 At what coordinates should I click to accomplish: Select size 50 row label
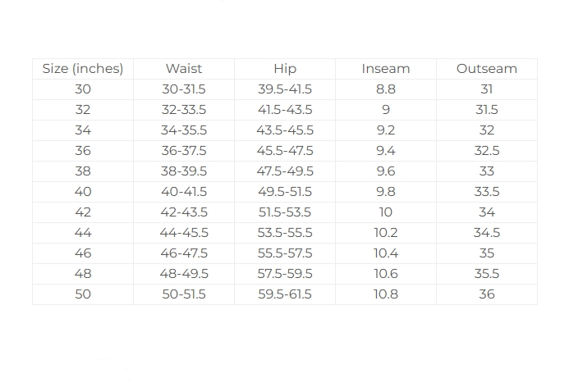83,294
